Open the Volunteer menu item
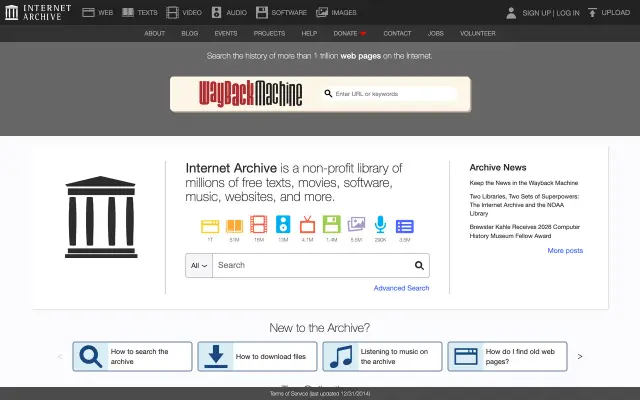The image size is (640, 400). [478, 33]
